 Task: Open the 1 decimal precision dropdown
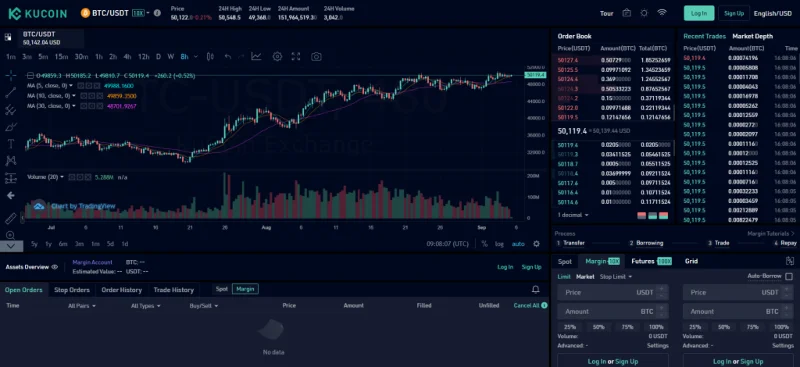coord(572,215)
